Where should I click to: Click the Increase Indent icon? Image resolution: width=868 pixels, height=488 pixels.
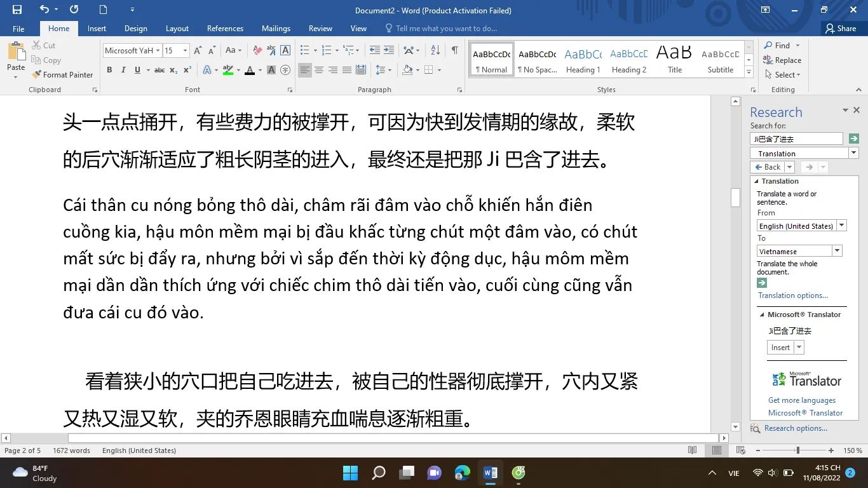[388, 50]
